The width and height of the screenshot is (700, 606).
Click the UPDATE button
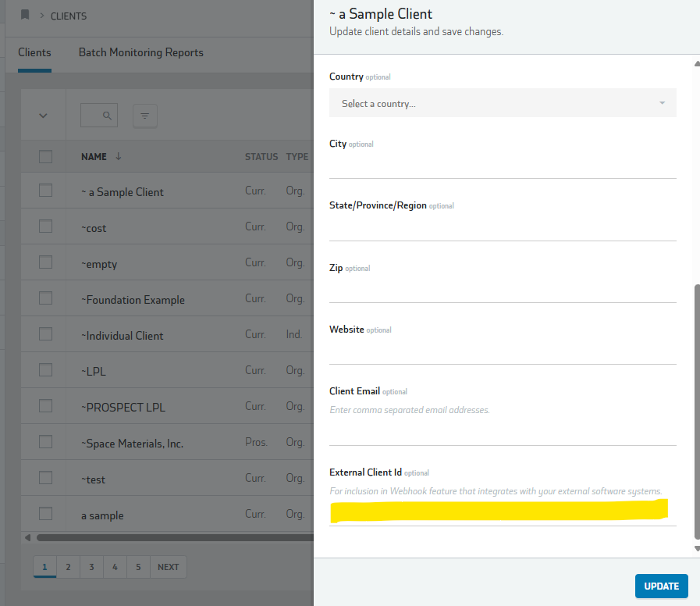coord(661,586)
